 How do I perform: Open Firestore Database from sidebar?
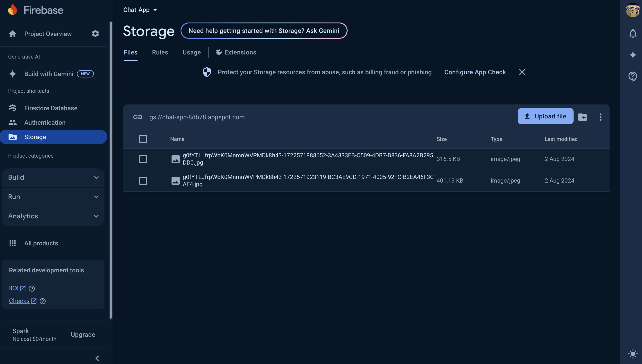click(51, 108)
